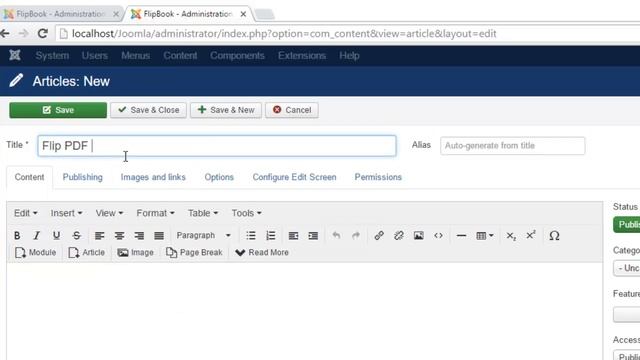Remove link with unlink icon
This screenshot has width=640, height=360.
coord(399,236)
